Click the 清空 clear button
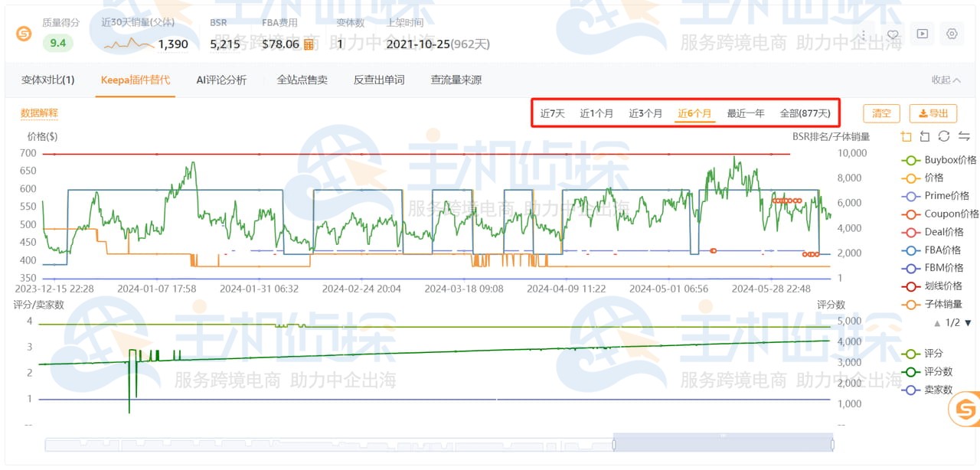 [x=880, y=113]
